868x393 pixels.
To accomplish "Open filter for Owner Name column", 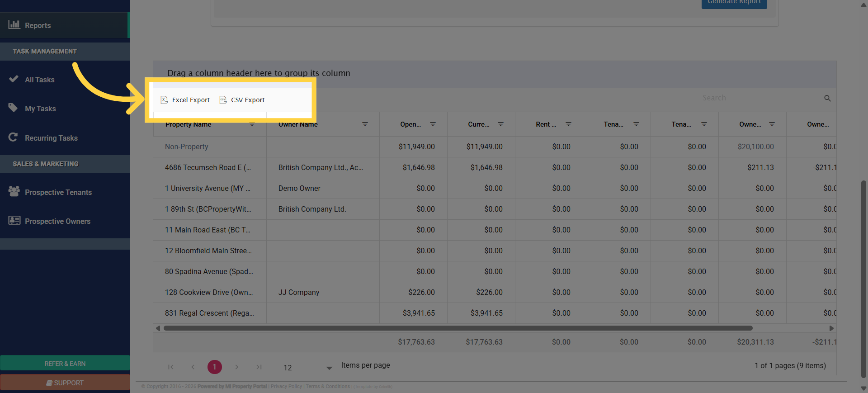I will pos(365,124).
